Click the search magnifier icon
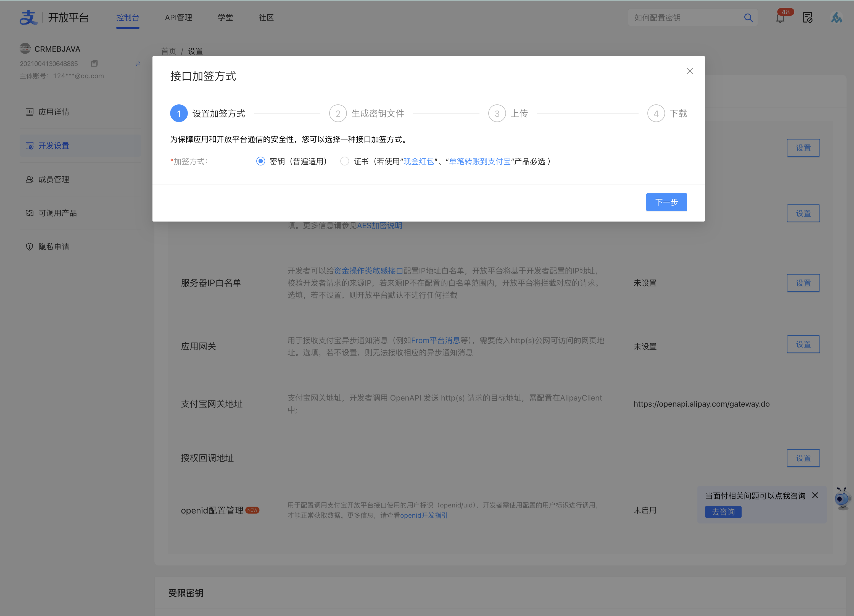This screenshot has width=854, height=616. coord(748,18)
